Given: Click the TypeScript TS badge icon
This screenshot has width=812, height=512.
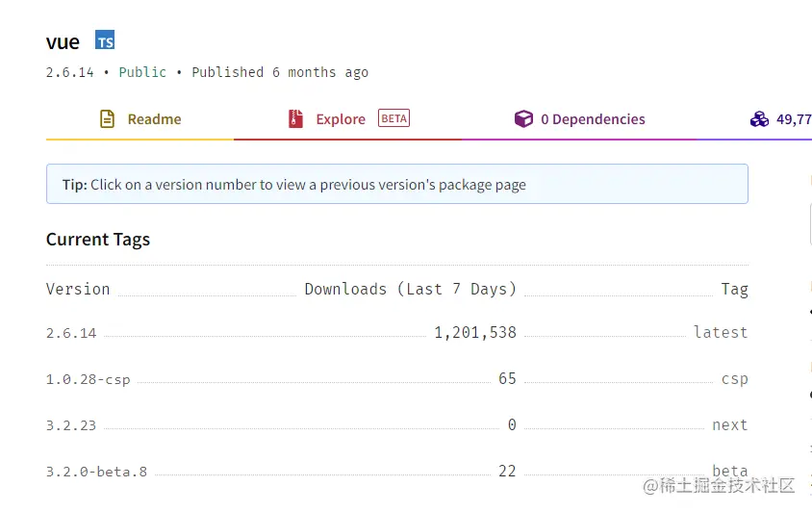Looking at the screenshot, I should (105, 39).
